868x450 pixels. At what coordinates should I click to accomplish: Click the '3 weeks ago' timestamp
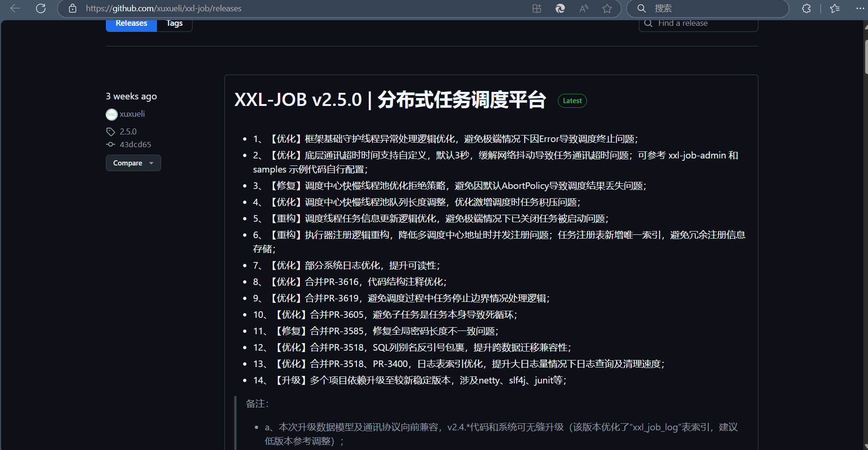[131, 96]
